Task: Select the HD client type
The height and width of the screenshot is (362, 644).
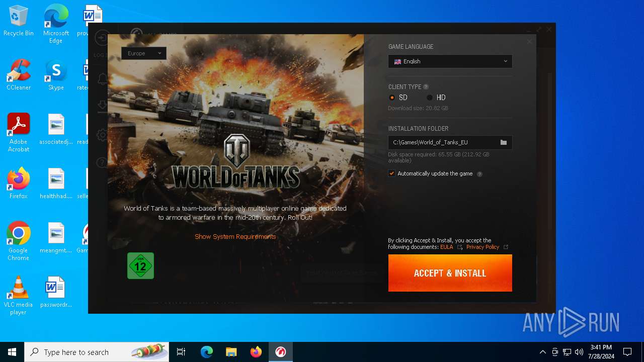Action: 436,98
